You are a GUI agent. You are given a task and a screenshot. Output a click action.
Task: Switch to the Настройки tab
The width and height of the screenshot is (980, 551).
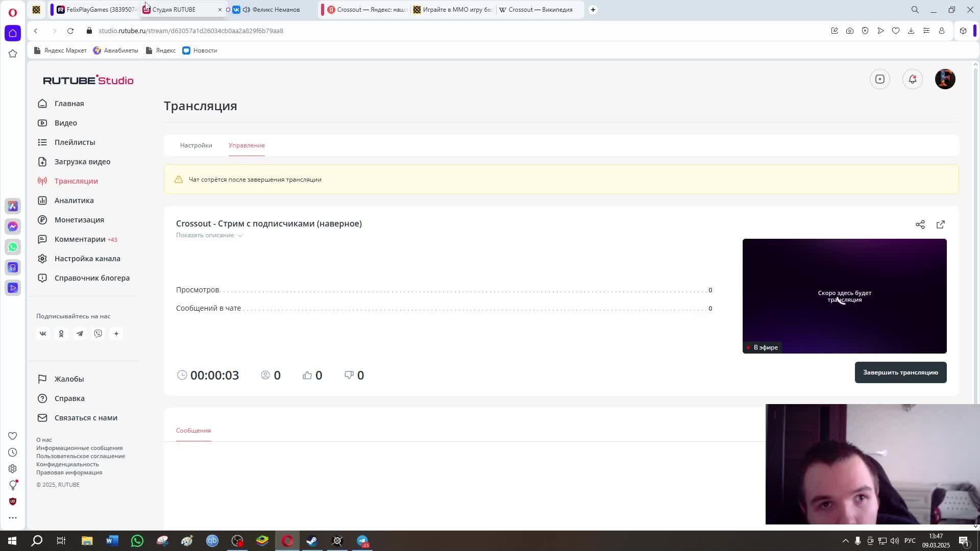tap(196, 145)
